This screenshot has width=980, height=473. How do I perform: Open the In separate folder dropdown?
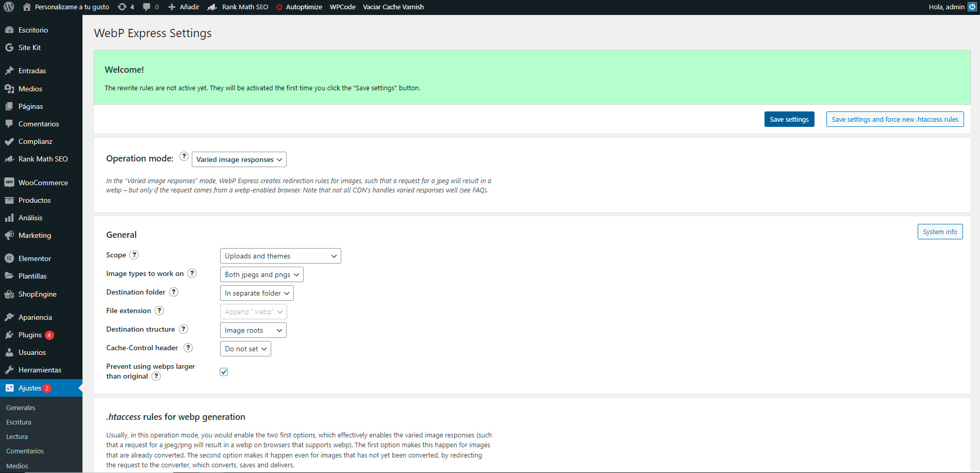click(x=257, y=293)
